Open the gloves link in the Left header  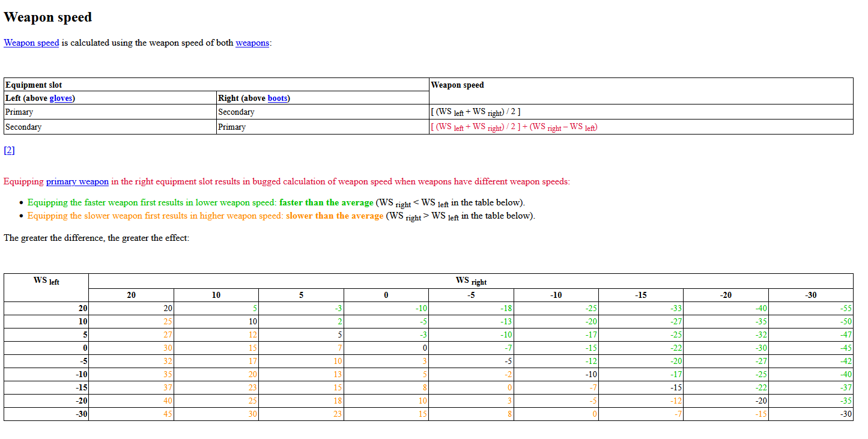[x=61, y=98]
